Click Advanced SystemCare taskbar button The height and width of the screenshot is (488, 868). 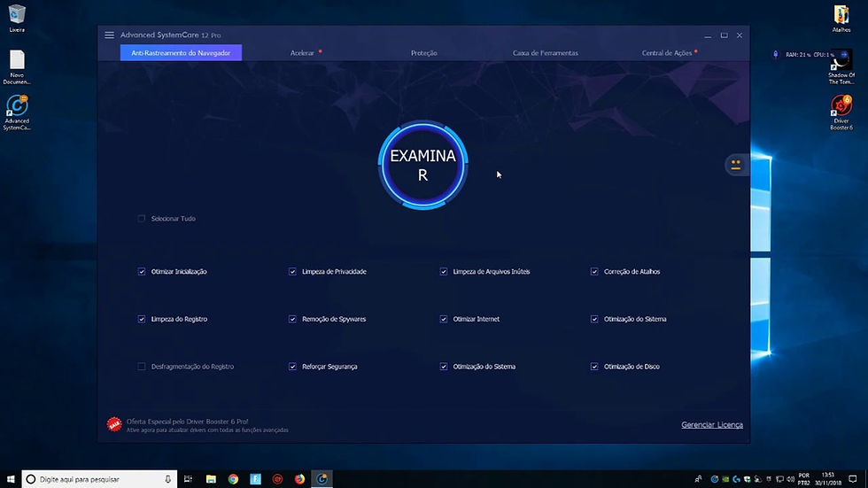(322, 479)
